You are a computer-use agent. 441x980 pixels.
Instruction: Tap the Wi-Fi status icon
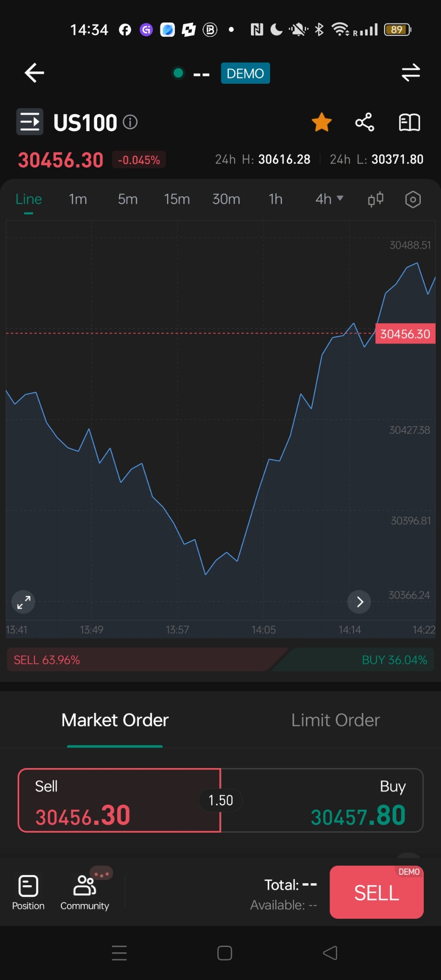340,30
